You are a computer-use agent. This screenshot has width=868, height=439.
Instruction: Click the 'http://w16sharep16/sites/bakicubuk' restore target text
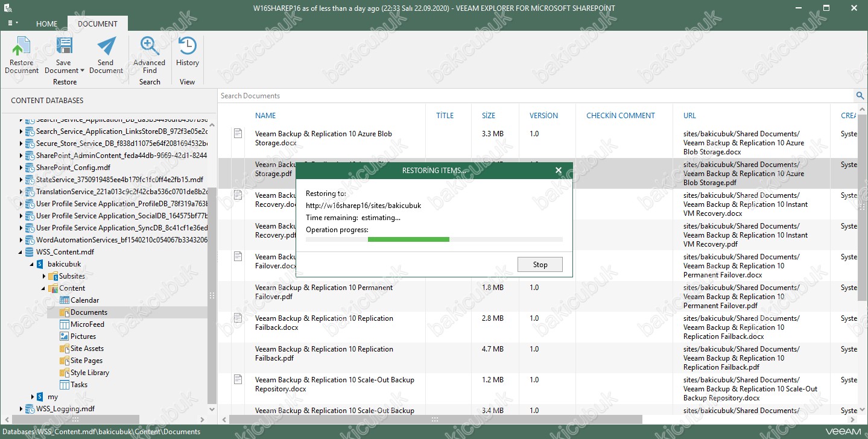coord(363,206)
